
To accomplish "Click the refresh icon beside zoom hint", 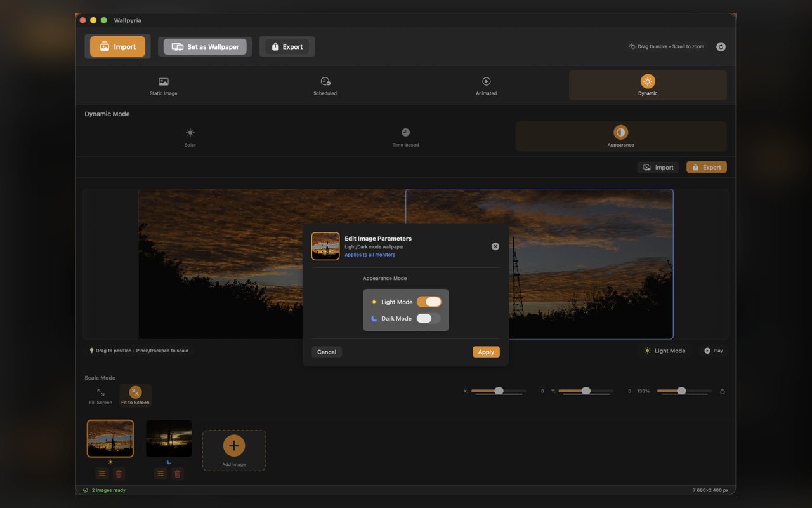I will pyautogui.click(x=721, y=46).
